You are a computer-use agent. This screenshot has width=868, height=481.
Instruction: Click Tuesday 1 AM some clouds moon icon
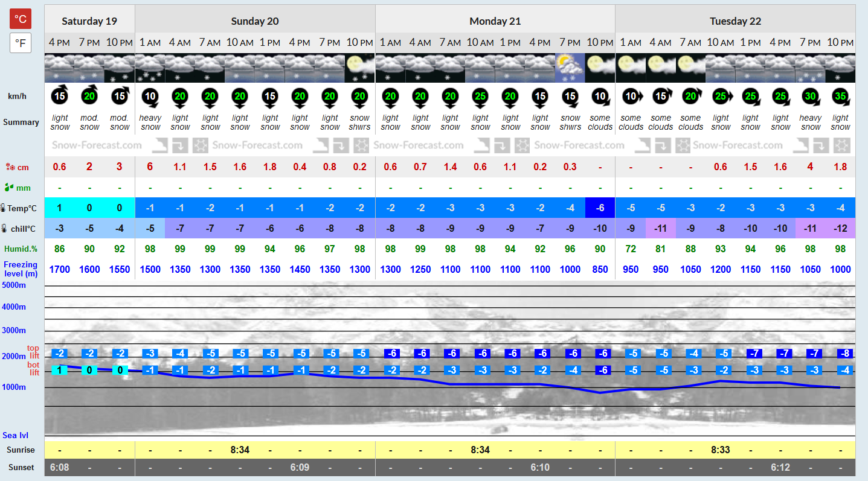(x=630, y=68)
